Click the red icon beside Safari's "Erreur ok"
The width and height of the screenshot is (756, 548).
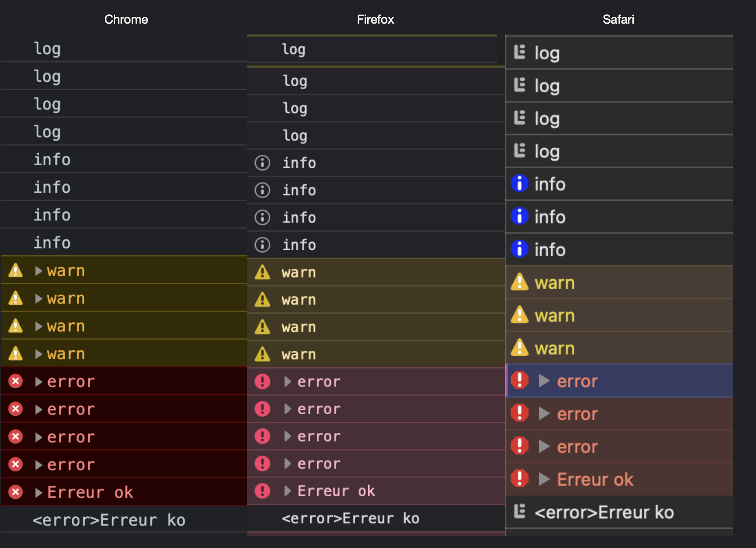click(519, 479)
